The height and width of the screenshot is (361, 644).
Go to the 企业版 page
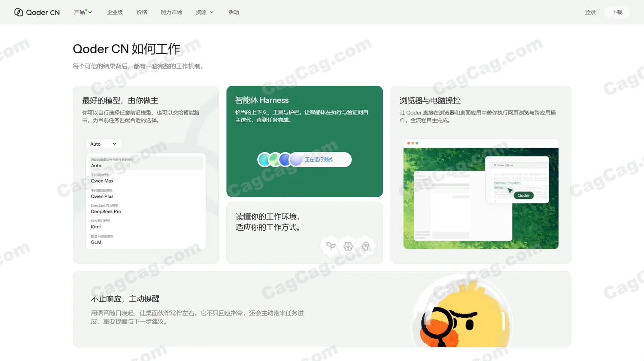(115, 12)
